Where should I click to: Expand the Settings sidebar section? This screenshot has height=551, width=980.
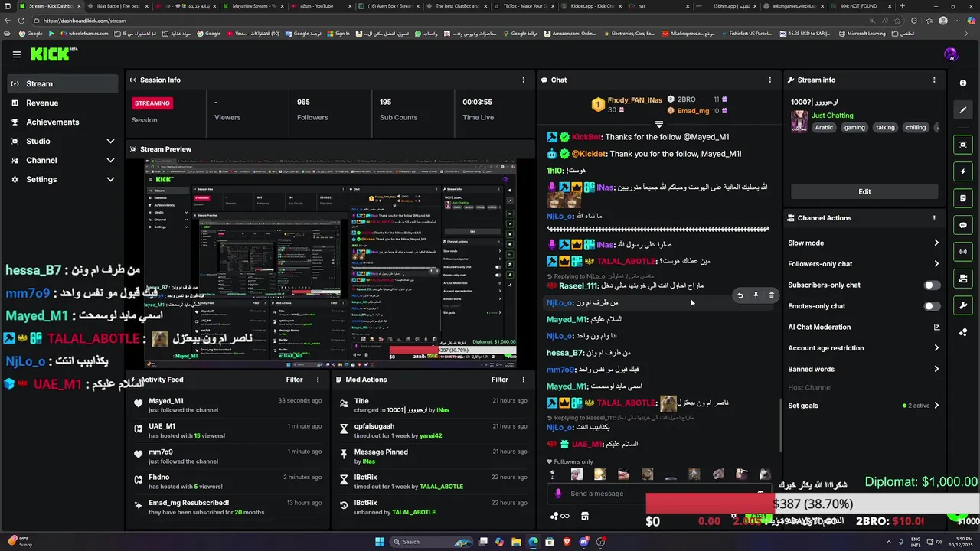click(110, 180)
